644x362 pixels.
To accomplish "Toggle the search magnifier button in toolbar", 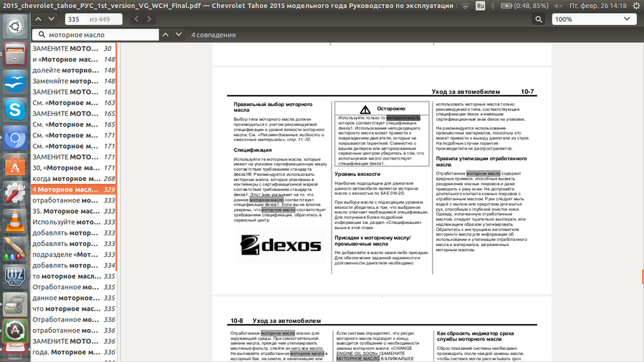I will [539, 19].
